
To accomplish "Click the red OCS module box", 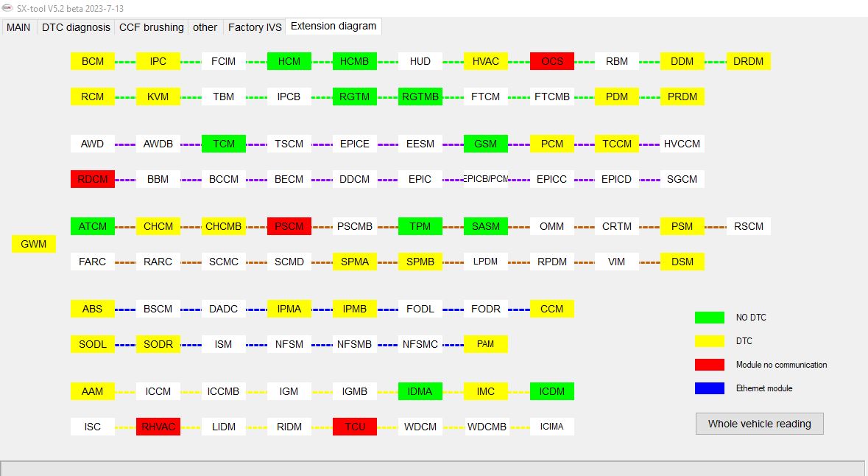I will coord(551,61).
